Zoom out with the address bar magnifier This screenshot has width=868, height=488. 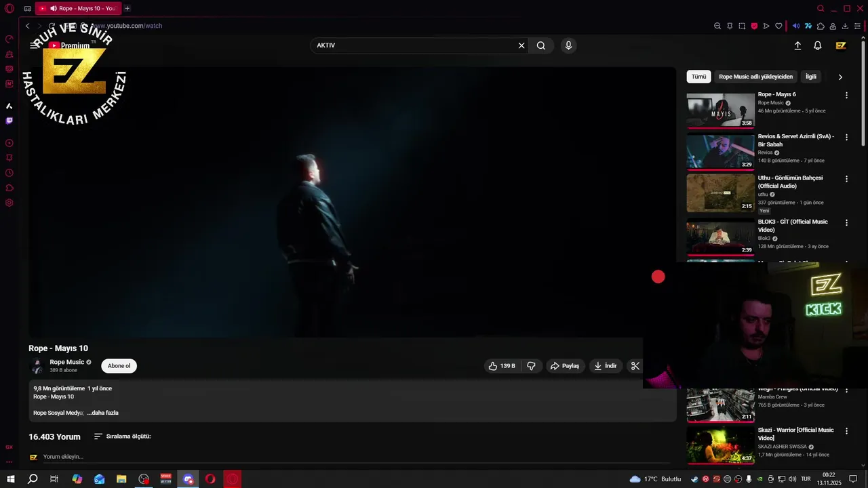click(x=717, y=26)
